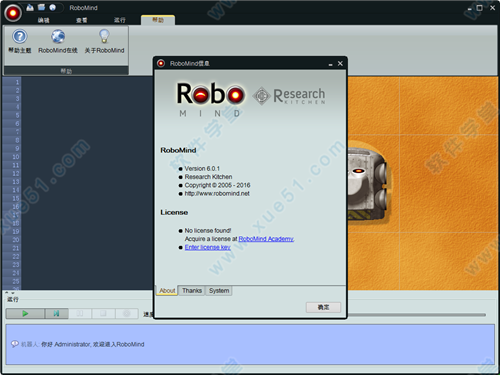Click the disabled record circle button
This screenshot has height=375, width=500.
[x=126, y=313]
